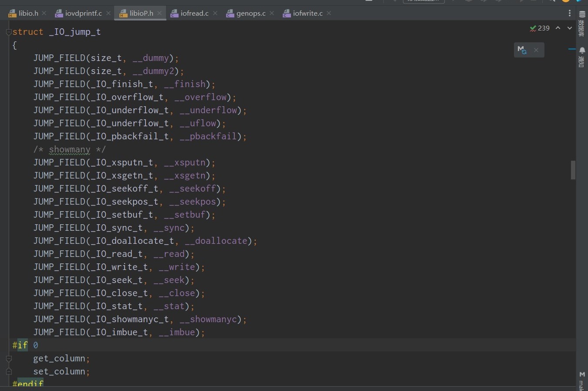The width and height of the screenshot is (588, 391).
Task: Close the iofwrite.c tab
Action: click(329, 13)
